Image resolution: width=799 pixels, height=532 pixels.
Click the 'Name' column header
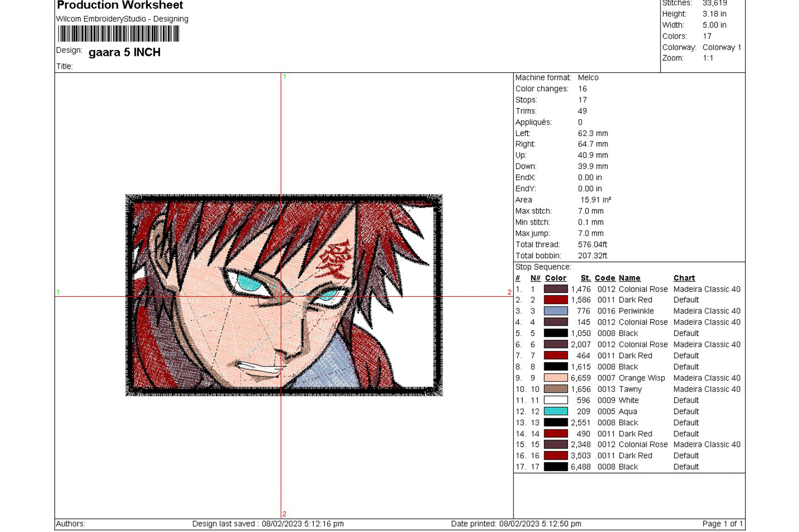629,278
